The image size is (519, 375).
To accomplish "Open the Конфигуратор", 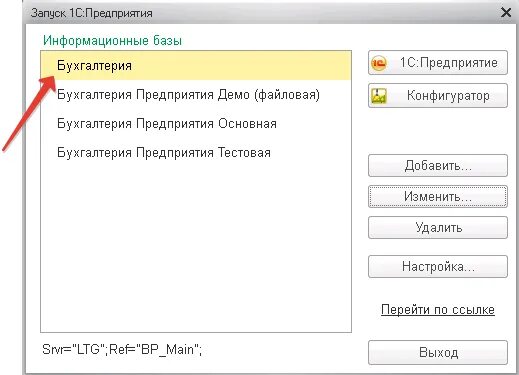I will [438, 96].
